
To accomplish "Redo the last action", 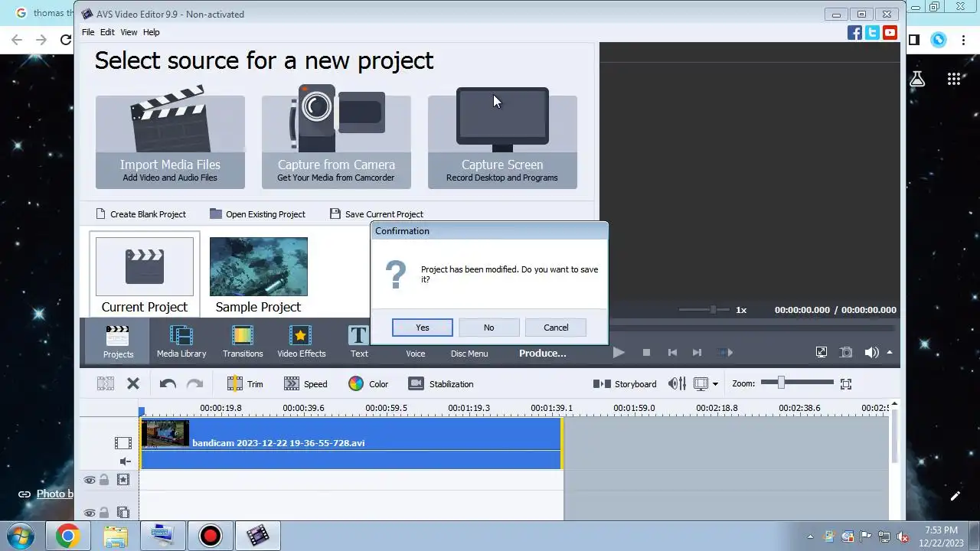I will click(x=195, y=383).
